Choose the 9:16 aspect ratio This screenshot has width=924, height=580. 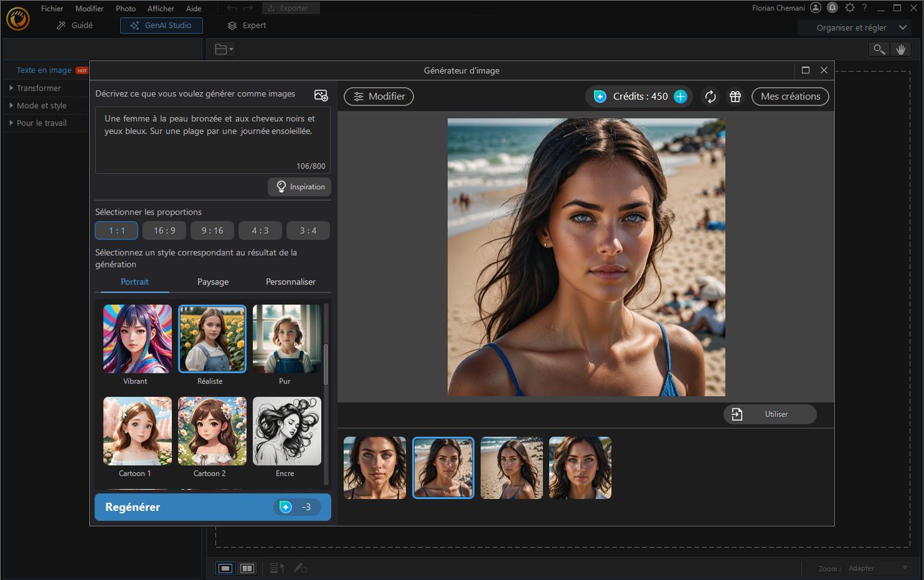click(212, 231)
